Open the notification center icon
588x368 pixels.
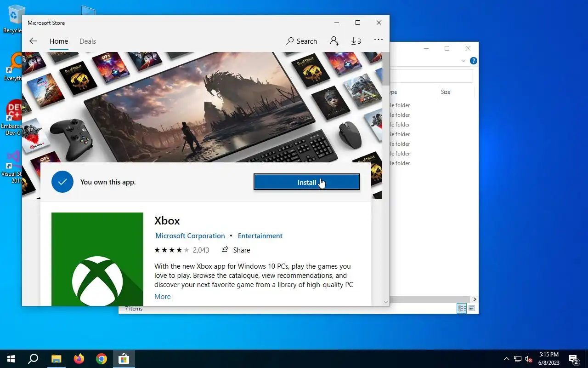pyautogui.click(x=574, y=359)
